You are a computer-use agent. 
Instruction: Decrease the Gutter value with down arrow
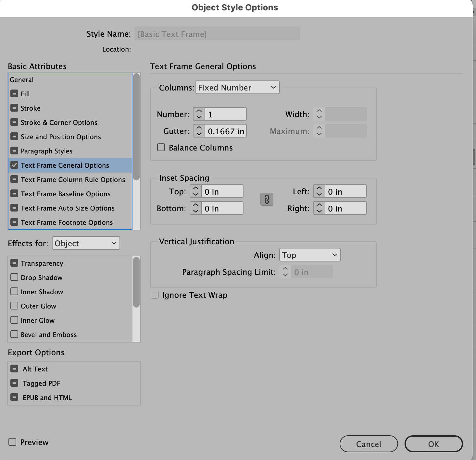pos(198,134)
